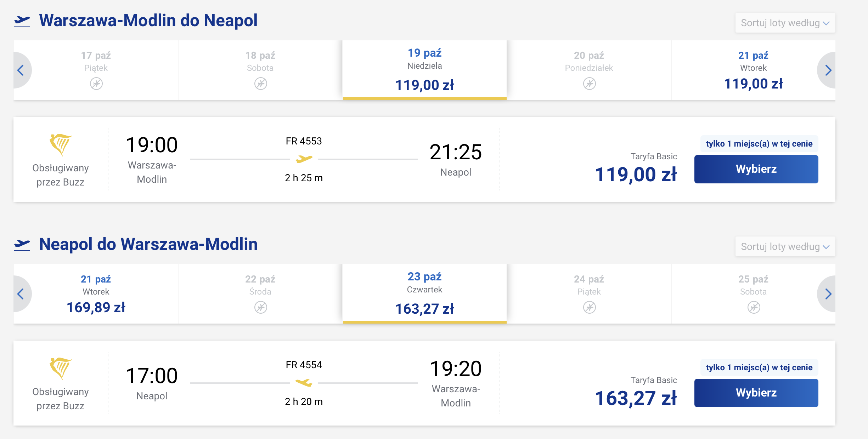Click next dates arrow for outbound flight
Image resolution: width=868 pixels, height=439 pixels.
point(827,70)
